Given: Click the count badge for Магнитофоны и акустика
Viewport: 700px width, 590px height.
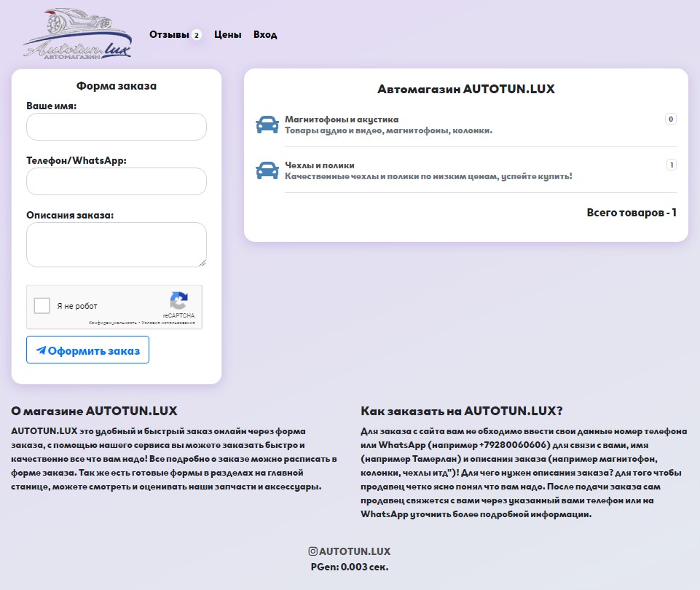Looking at the screenshot, I should click(670, 119).
